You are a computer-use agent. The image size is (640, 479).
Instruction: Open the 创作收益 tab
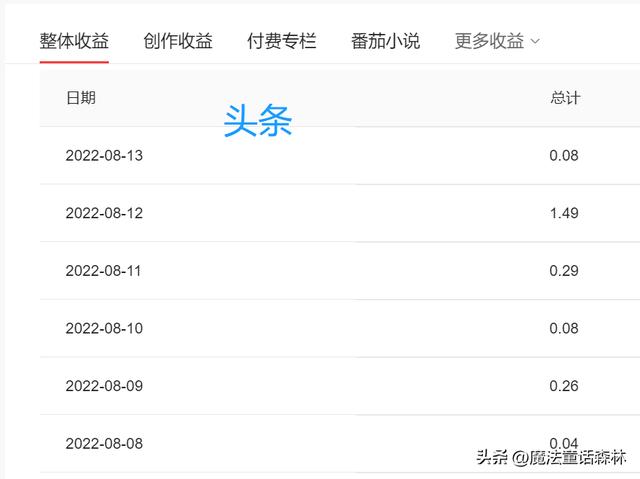[x=178, y=41]
